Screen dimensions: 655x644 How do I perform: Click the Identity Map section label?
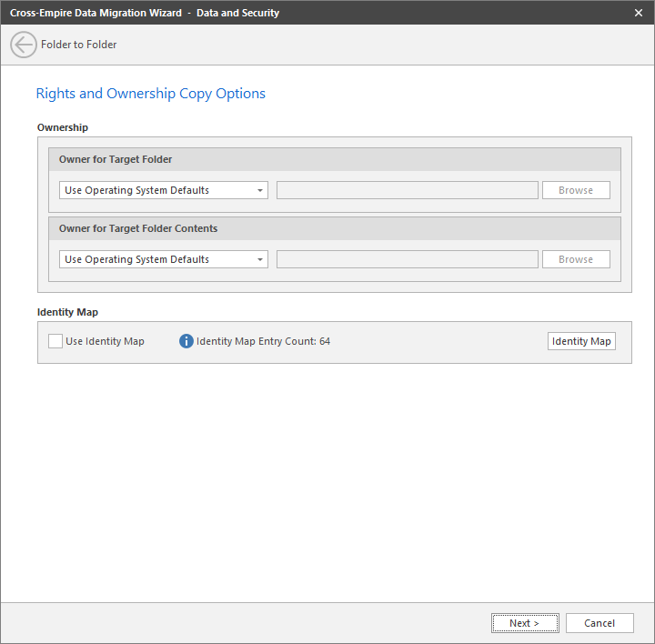click(x=67, y=312)
